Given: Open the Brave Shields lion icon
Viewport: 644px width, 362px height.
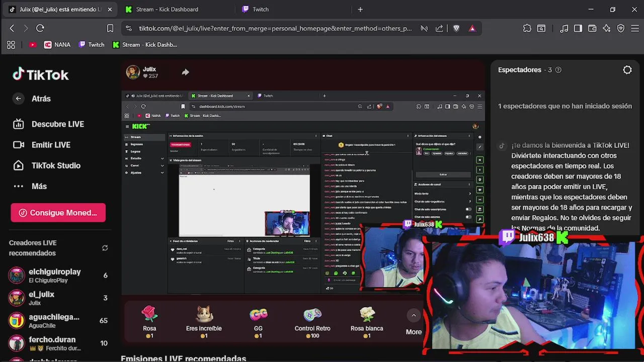Looking at the screenshot, I should 456,29.
